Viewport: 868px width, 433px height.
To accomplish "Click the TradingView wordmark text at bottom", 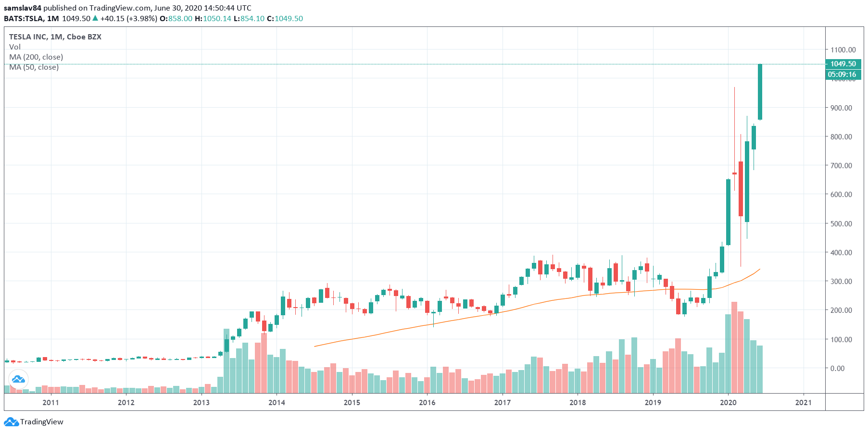I will click(42, 422).
